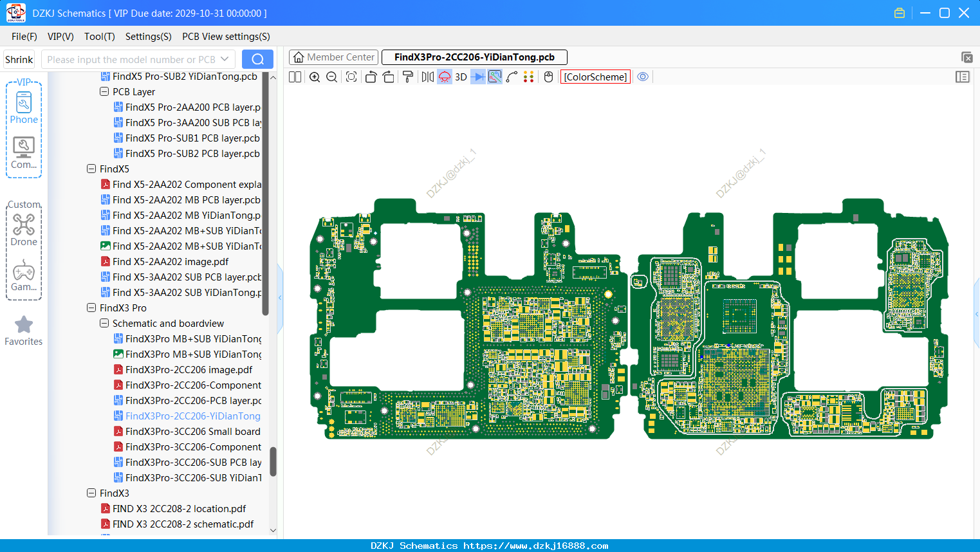Open the Drone category
Screen dimensions: 980x552
coord(24,230)
